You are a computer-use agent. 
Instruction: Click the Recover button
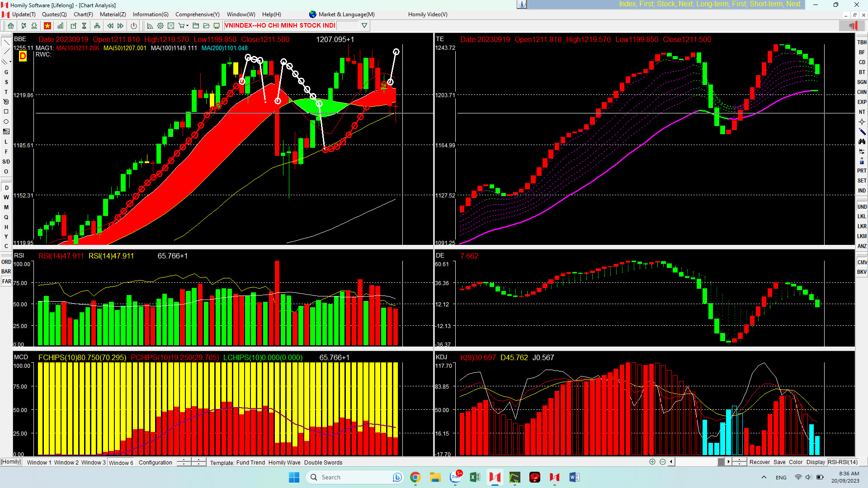pyautogui.click(x=759, y=462)
